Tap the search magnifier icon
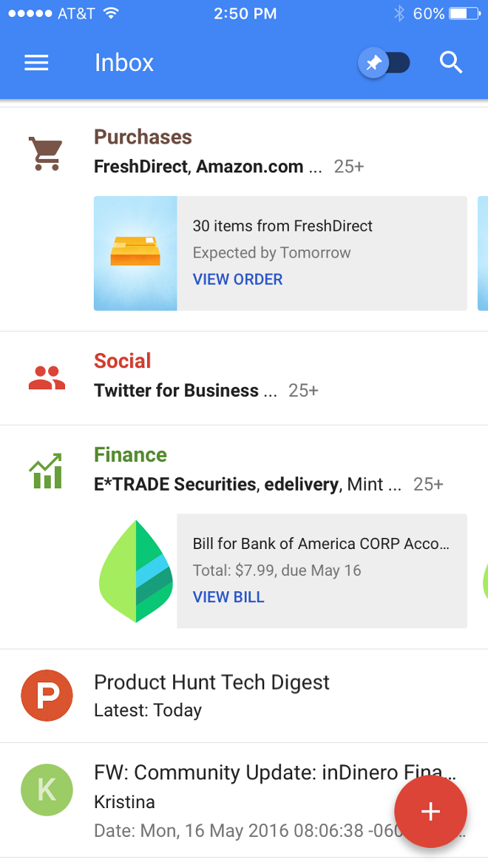488x868 pixels. 451,63
